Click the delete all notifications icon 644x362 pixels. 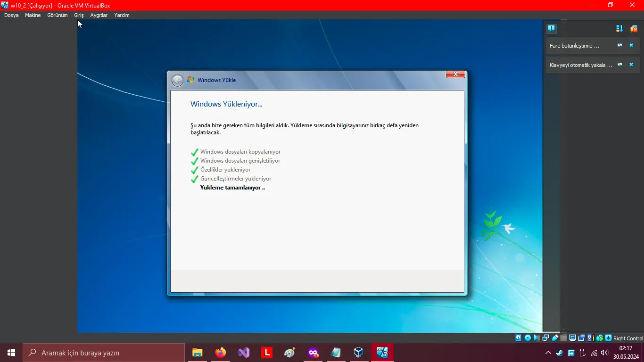[x=634, y=29]
